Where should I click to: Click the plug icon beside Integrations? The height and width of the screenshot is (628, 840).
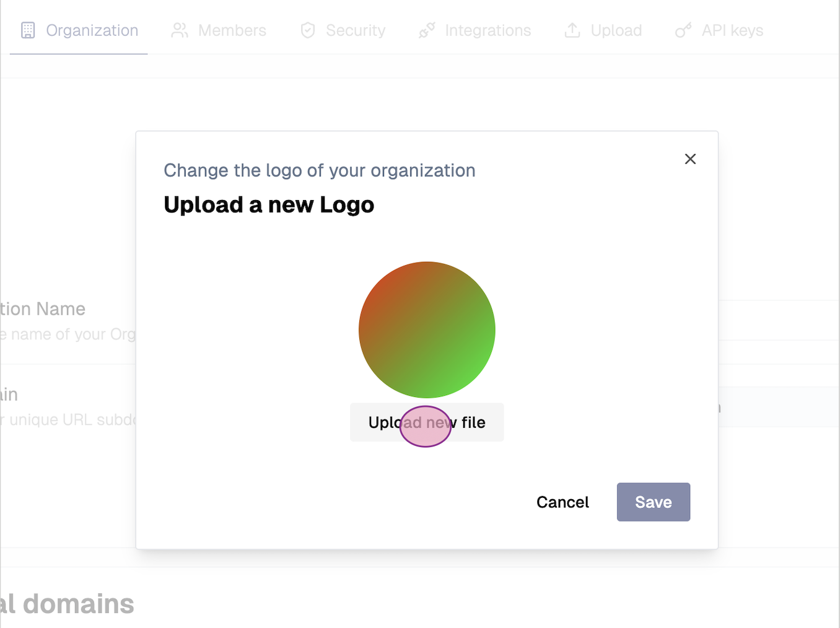pyautogui.click(x=427, y=30)
